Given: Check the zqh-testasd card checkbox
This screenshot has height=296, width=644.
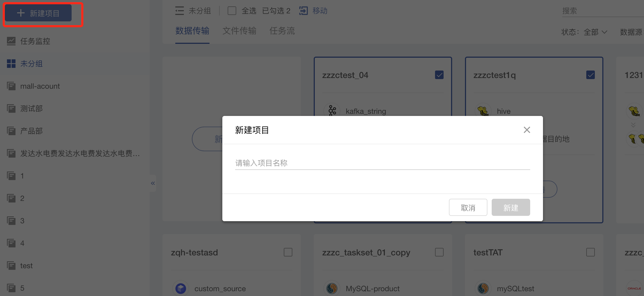Looking at the screenshot, I should pyautogui.click(x=288, y=252).
